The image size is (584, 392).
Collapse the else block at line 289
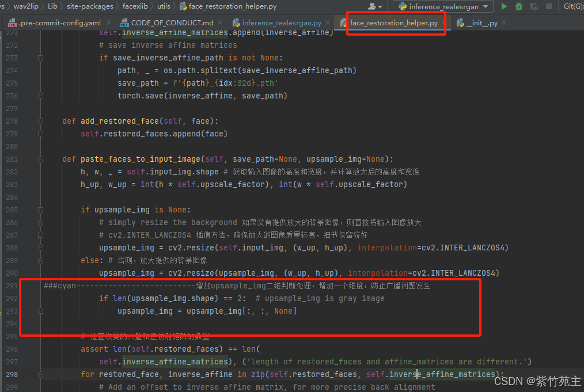[x=40, y=260]
